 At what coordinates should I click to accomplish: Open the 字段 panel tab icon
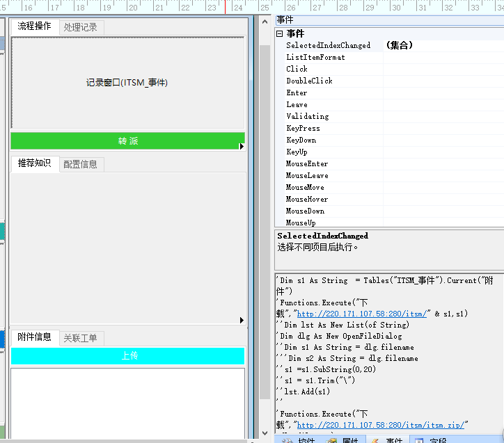pyautogui.click(x=420, y=440)
